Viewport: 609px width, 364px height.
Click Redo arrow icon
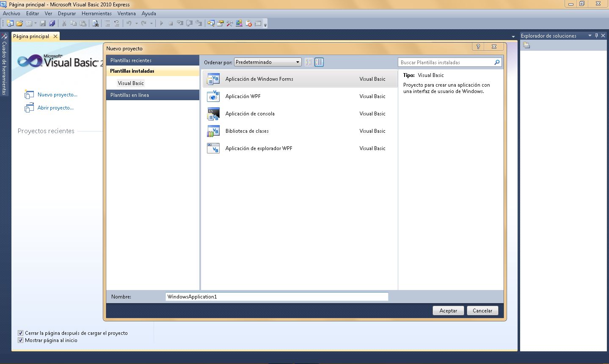144,24
